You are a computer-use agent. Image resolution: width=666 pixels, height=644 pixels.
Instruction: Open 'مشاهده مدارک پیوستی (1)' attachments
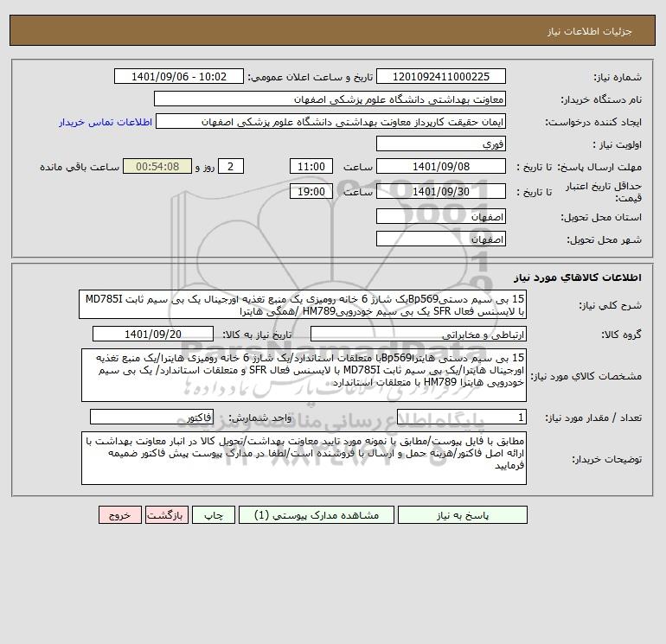click(x=317, y=515)
